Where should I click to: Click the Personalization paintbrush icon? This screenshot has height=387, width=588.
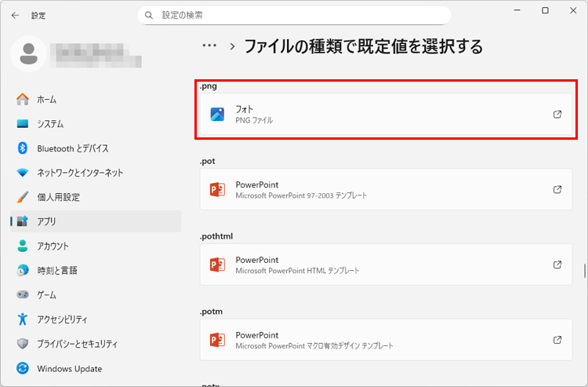(23, 197)
